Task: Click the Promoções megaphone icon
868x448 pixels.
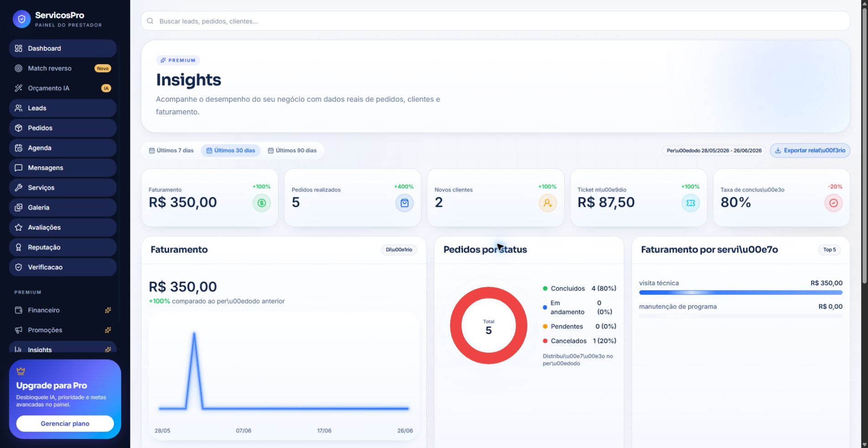Action: [x=19, y=330]
